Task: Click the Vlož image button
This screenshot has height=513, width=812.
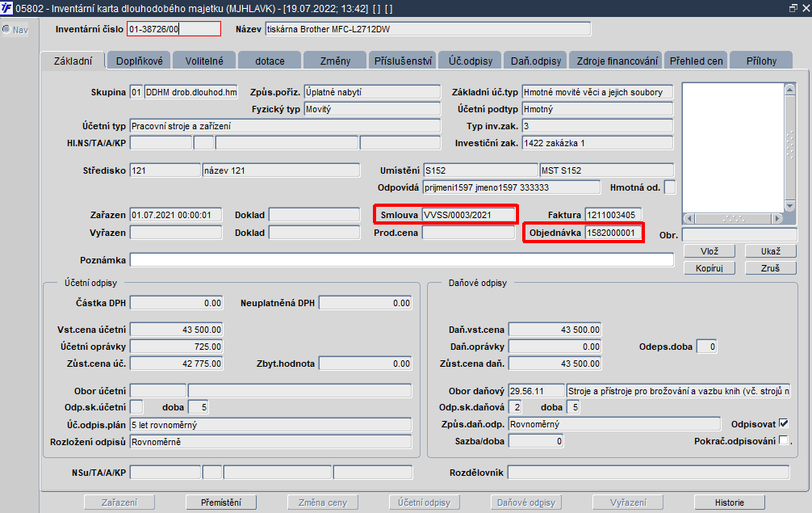Action: point(709,251)
